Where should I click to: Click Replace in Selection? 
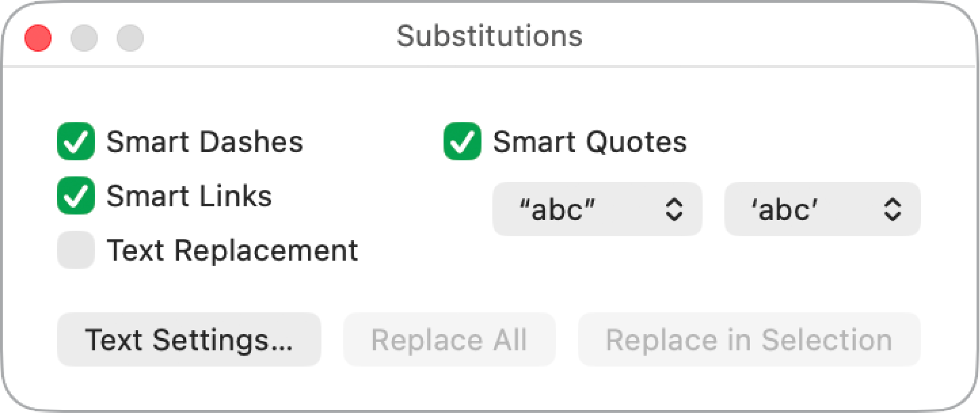pyautogui.click(x=748, y=339)
